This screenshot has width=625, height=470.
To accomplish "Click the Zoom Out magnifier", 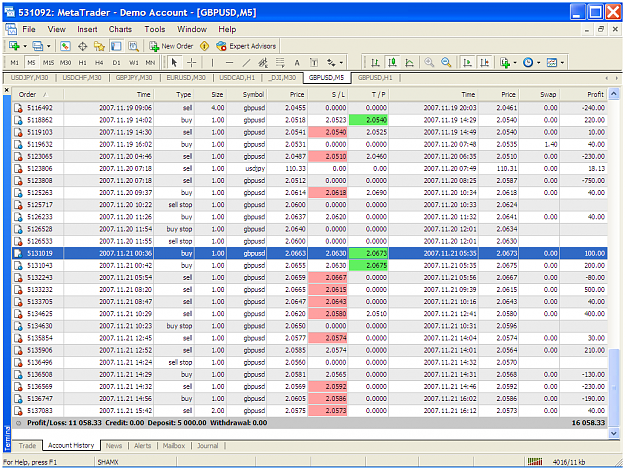I will (x=446, y=63).
